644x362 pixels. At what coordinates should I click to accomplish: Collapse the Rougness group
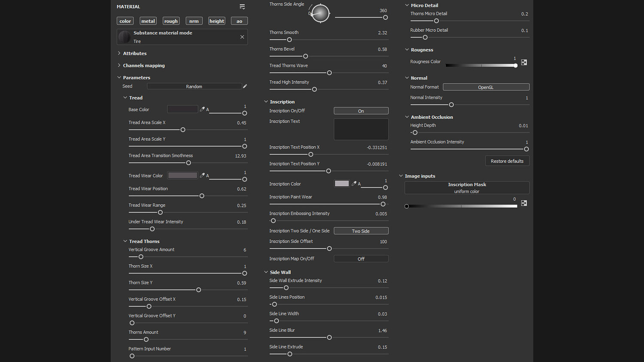[x=407, y=50]
